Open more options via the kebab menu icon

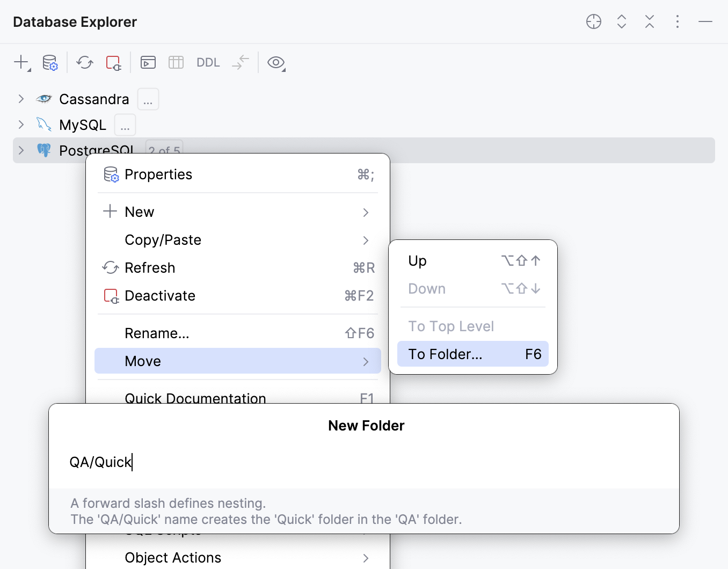(x=677, y=21)
